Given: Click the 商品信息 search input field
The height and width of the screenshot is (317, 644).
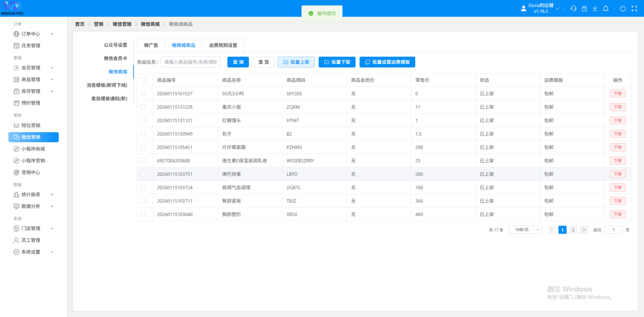Looking at the screenshot, I should click(x=191, y=62).
